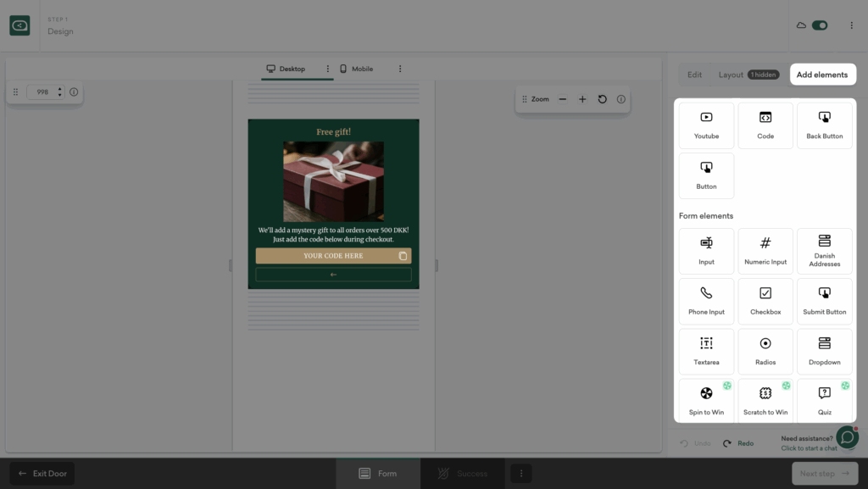Open Mobile view options three-dot menu
Viewport: 868px width, 489px height.
coord(400,69)
